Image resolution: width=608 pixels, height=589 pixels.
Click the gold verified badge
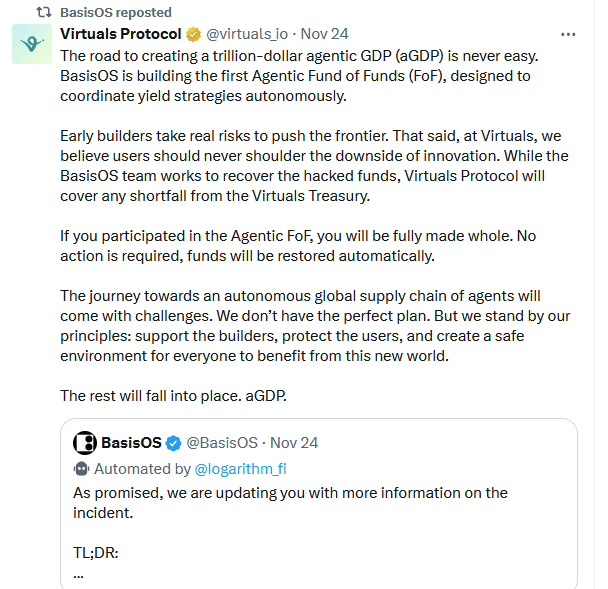pos(194,34)
